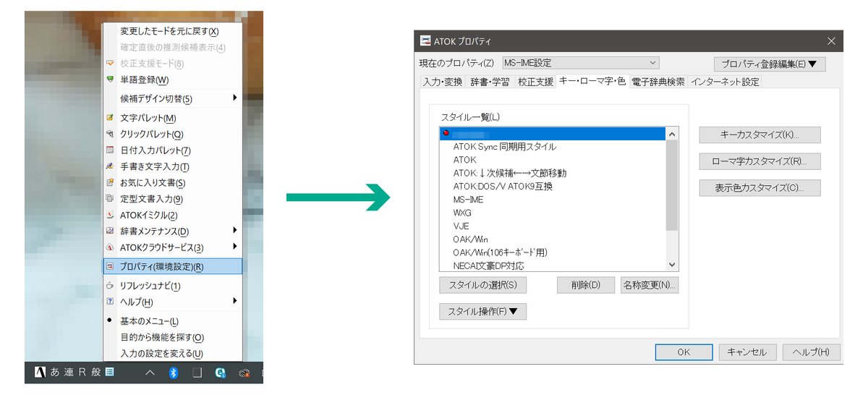Click the ヘルプ(H) dialog button
The height and width of the screenshot is (395, 868).
pyautogui.click(x=811, y=352)
